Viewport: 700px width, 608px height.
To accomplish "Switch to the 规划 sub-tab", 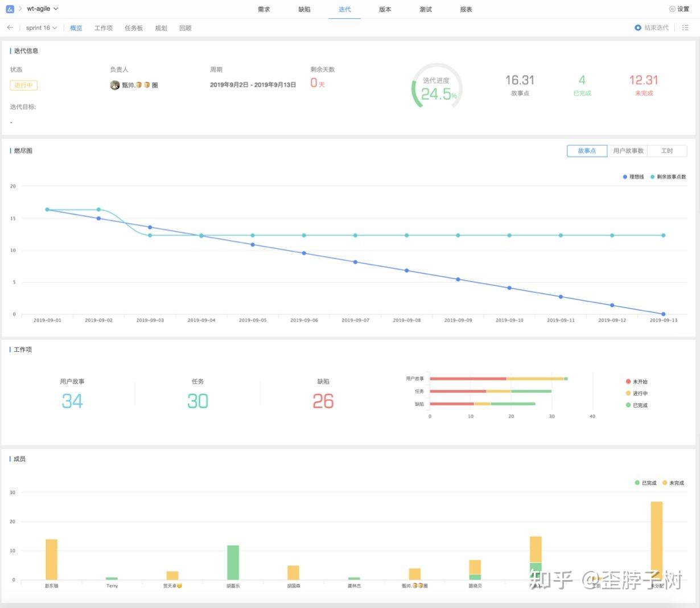I will (161, 28).
